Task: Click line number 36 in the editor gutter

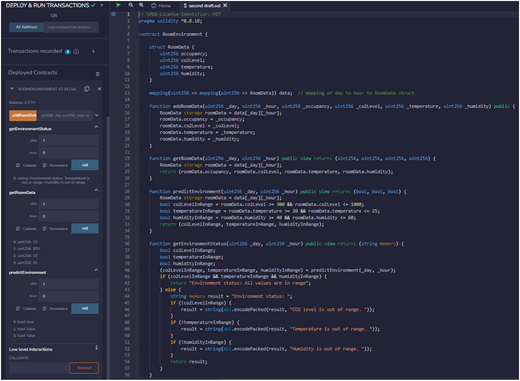Action: [127, 244]
